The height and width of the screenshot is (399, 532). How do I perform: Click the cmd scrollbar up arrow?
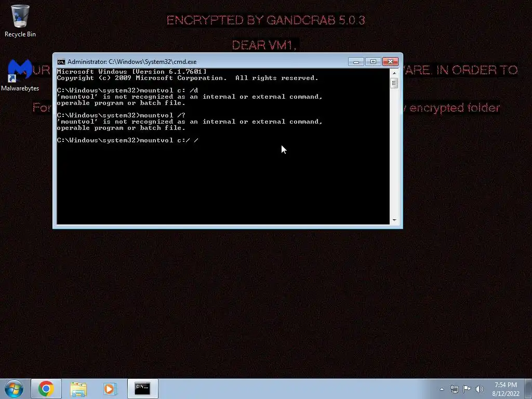pos(394,73)
